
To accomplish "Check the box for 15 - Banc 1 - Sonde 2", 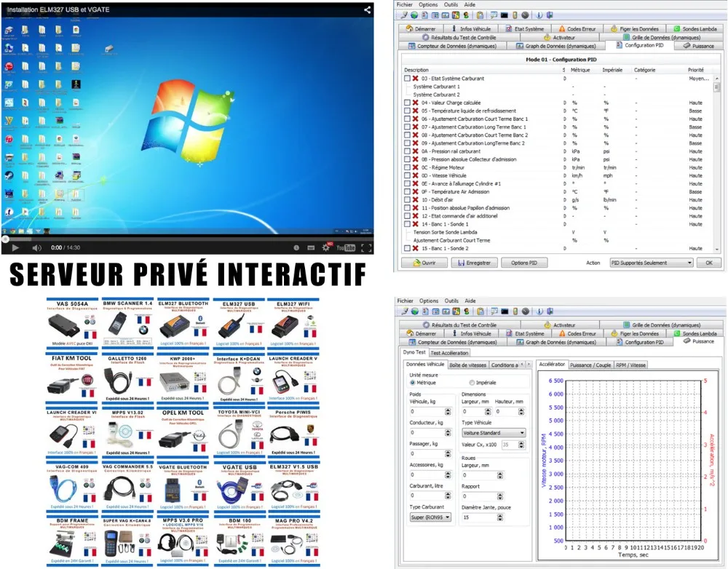I will (x=407, y=248).
